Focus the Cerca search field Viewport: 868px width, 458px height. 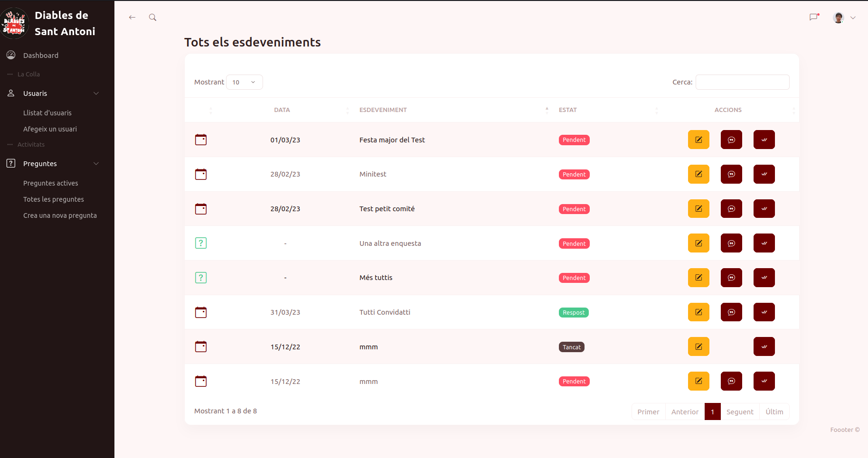tap(742, 82)
